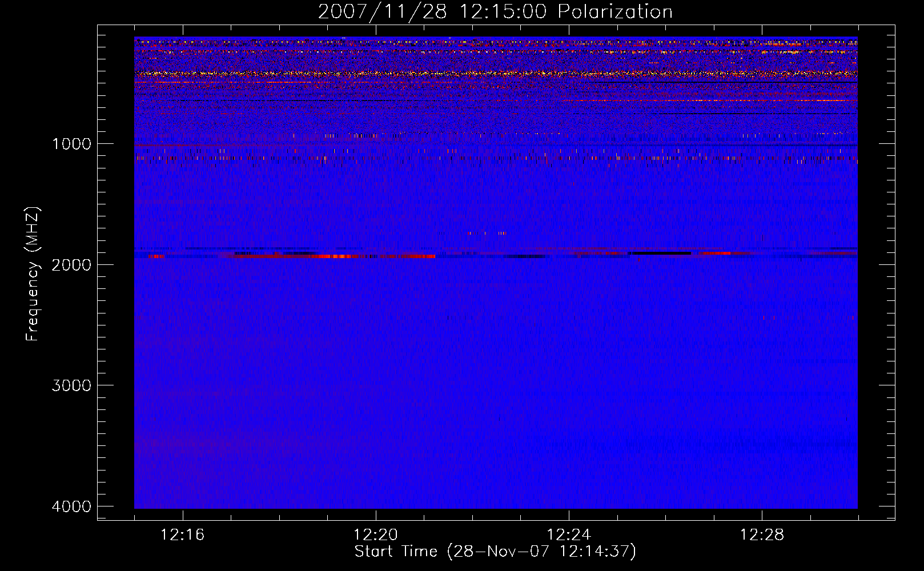Click the "1000" frequency tick label

coord(71,144)
